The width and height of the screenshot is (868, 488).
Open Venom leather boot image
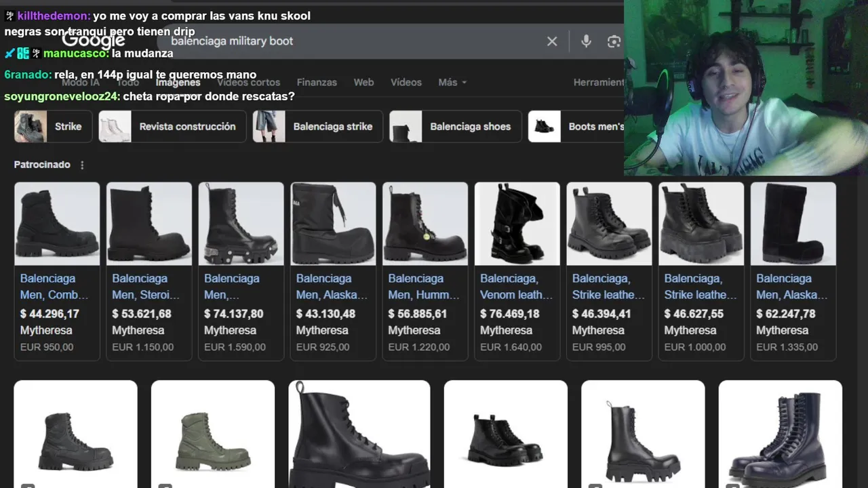[517, 224]
